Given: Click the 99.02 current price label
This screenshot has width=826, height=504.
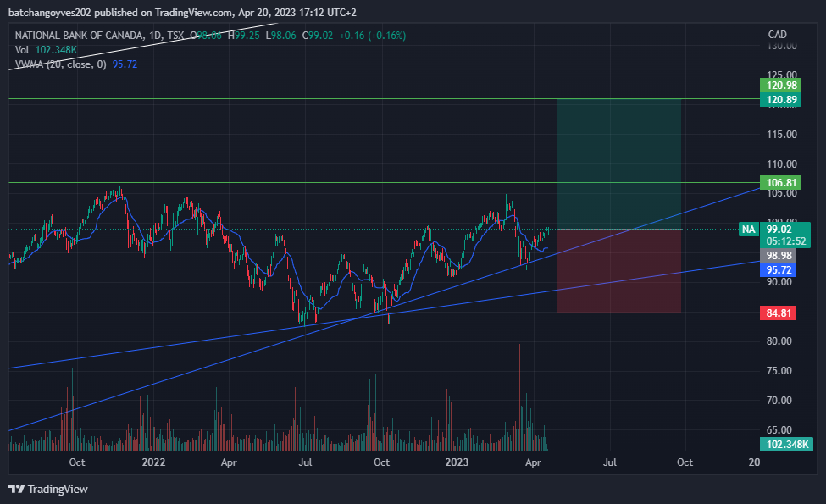Looking at the screenshot, I should coord(779,229).
